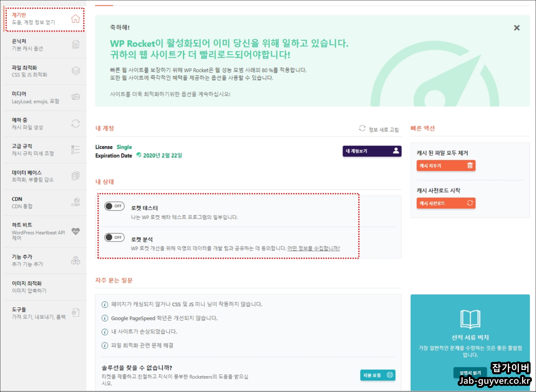Open the 계기반 dashboard home icon
The image size is (536, 392).
pyautogui.click(x=76, y=19)
